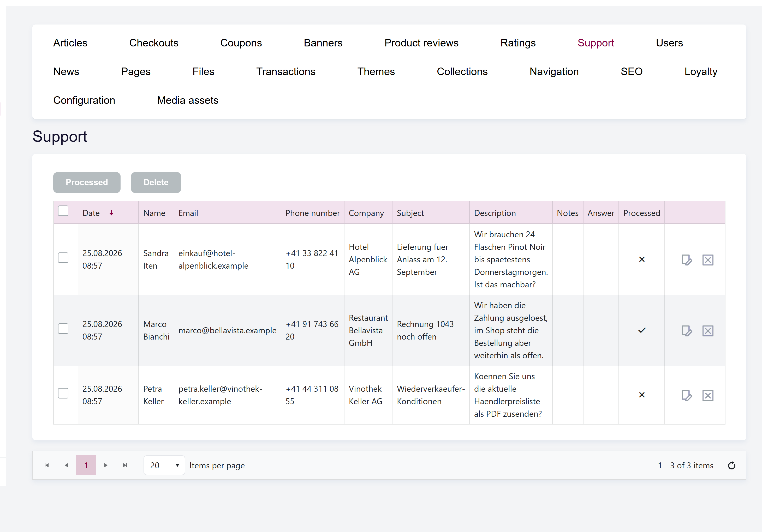
Task: Click phone number +41 44 311 08 55
Action: pyautogui.click(x=312, y=395)
